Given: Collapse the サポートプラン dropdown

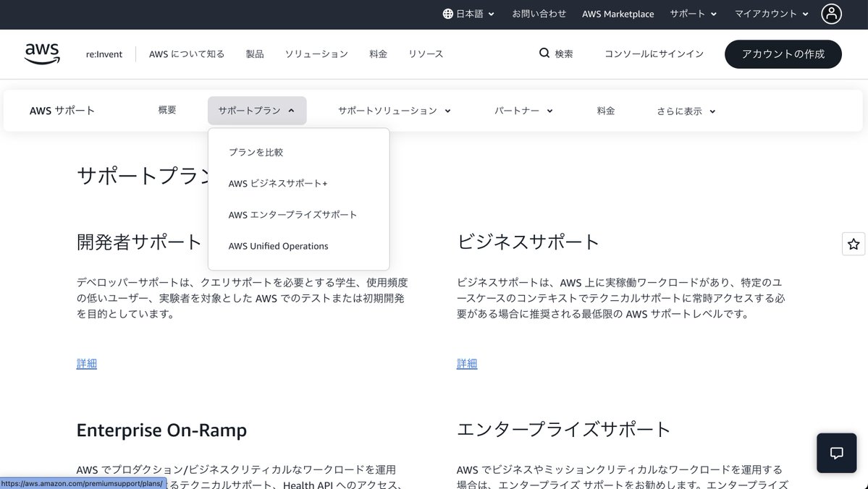Looking at the screenshot, I should click(x=257, y=111).
